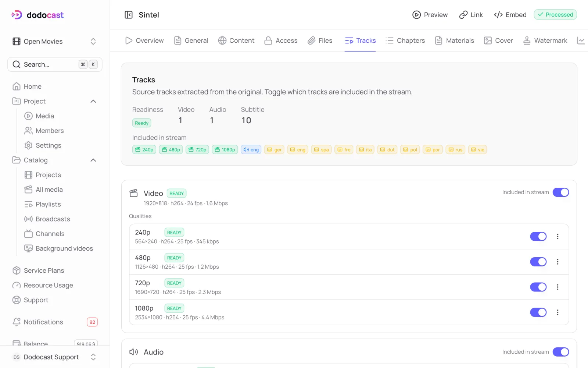588x368 pixels.
Task: Click the blue eng audio tag
Action: click(x=251, y=150)
